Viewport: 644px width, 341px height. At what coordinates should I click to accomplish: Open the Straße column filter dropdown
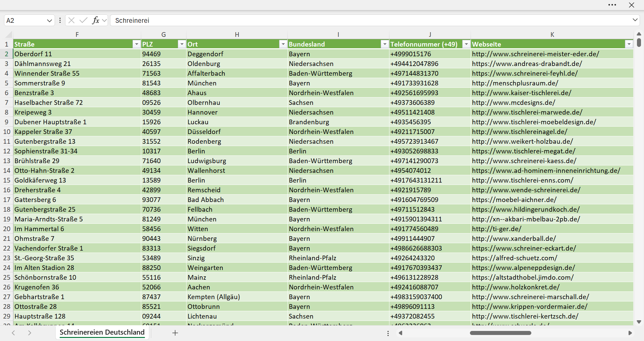click(x=136, y=44)
